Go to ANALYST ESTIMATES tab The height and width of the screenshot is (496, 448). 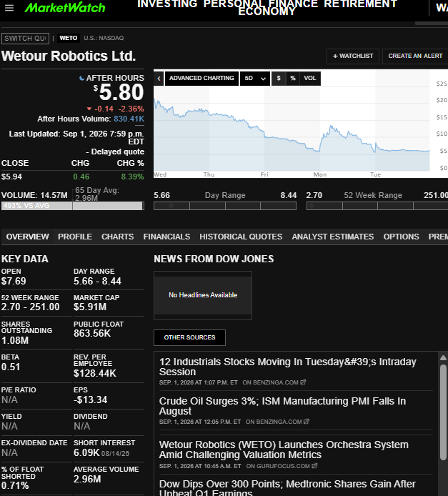point(333,237)
